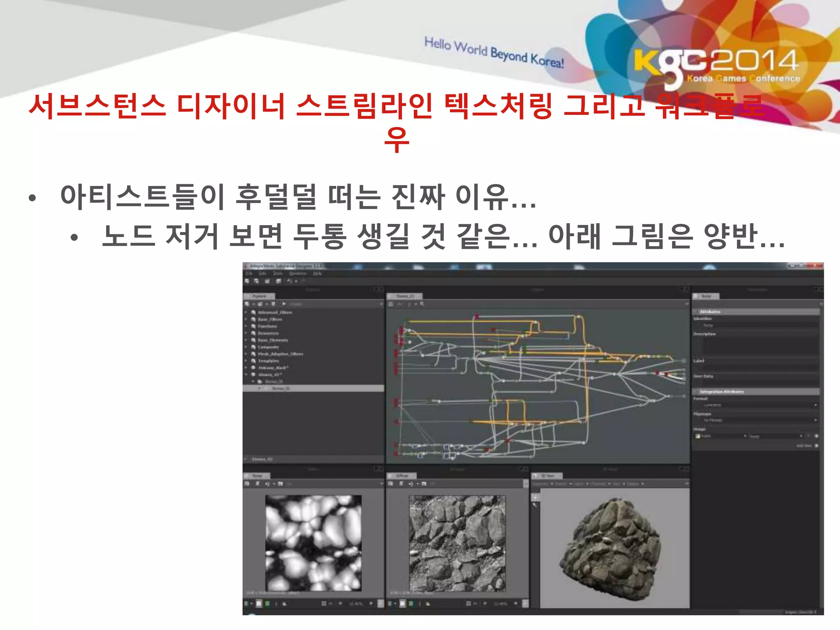Click the magnifier icon in graph toolbar
Image resolution: width=840 pixels, height=630 pixels.
(422, 304)
